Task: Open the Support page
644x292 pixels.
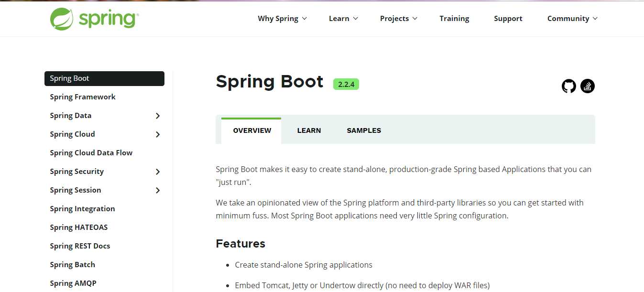Action: click(x=508, y=19)
